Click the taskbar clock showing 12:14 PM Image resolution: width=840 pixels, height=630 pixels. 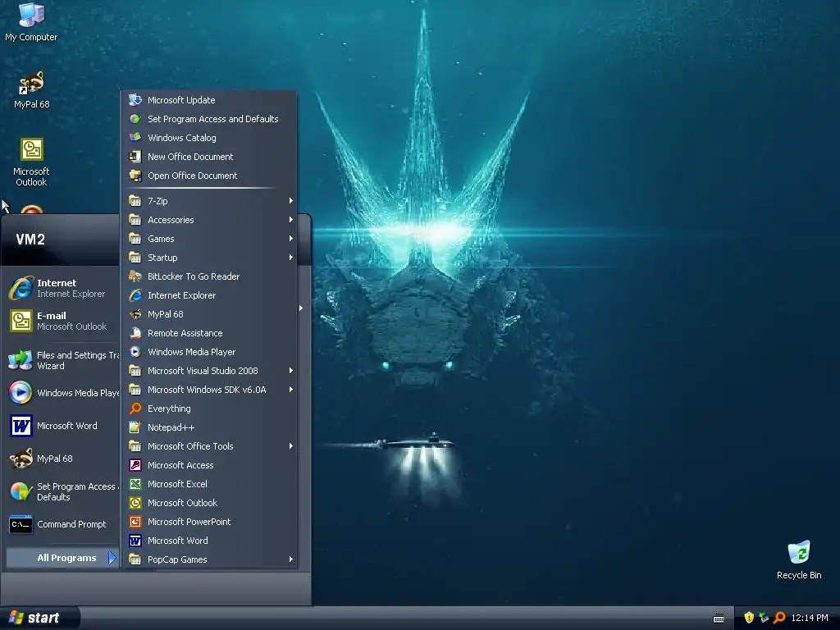tap(810, 618)
